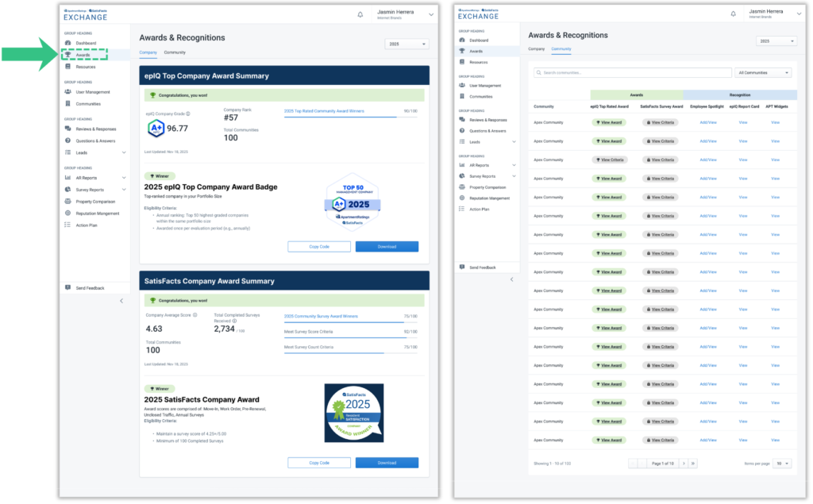The height and width of the screenshot is (504, 813).
Task: Expand the Leads menu in the left screenshot
Action: click(x=124, y=152)
